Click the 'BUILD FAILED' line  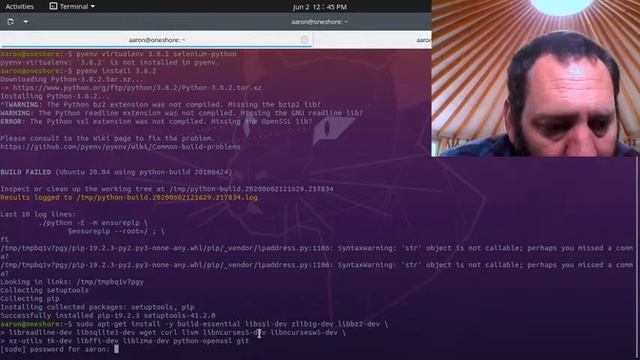coord(116,172)
